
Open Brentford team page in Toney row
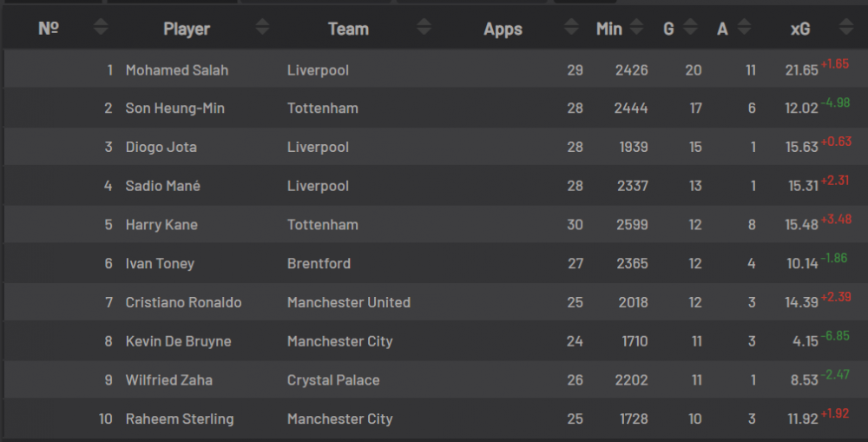coord(319,264)
